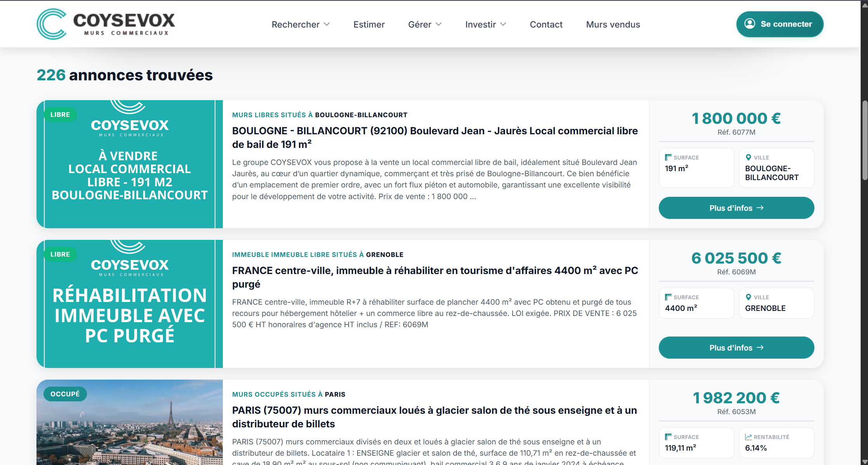Click the location pin icon beside Boulogne-Billancourt ville
The height and width of the screenshot is (465, 868).
tap(748, 157)
